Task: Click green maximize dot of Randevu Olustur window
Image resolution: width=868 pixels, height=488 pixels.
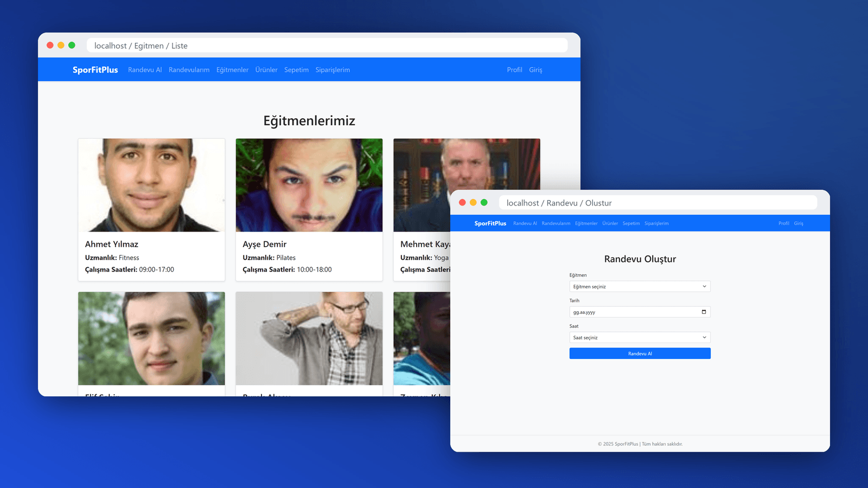Action: tap(484, 202)
